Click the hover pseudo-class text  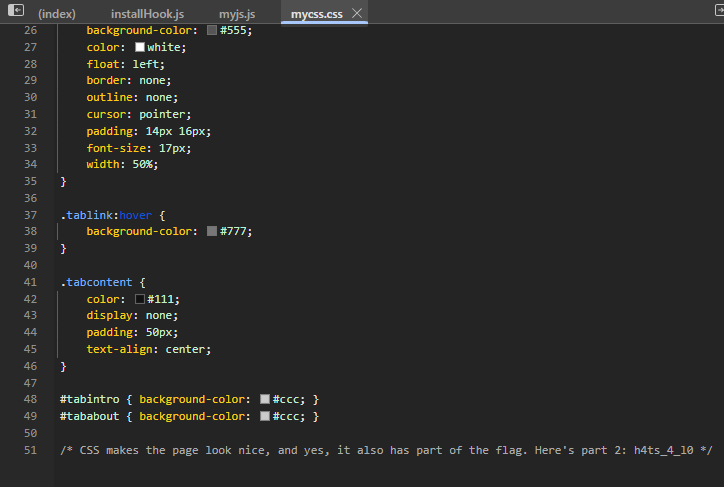pos(136,215)
